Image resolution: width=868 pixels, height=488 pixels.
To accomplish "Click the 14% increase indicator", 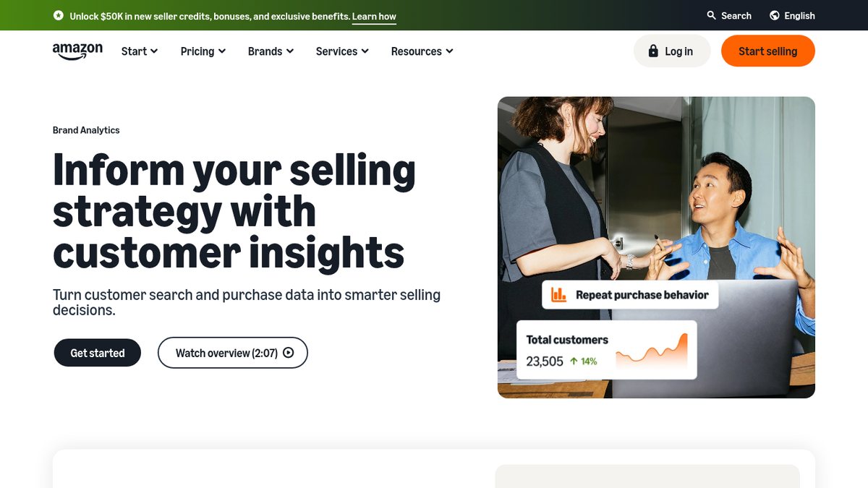I will click(584, 361).
